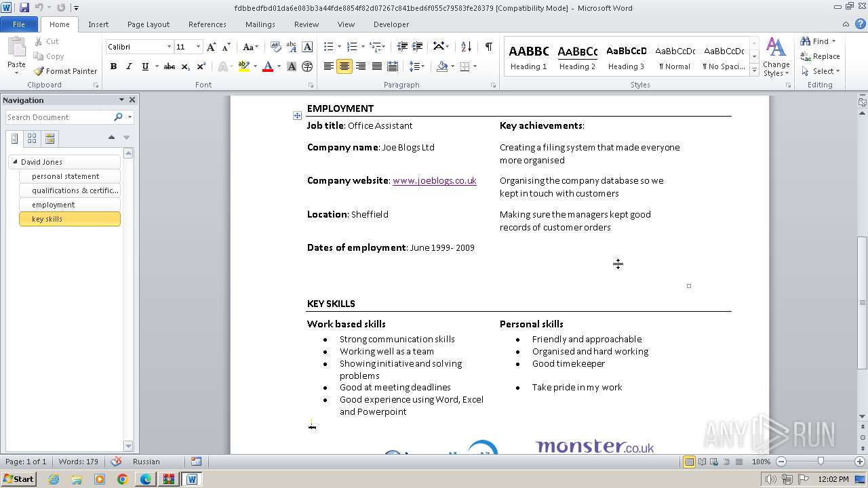This screenshot has height=488, width=868.
Task: Click the Change Styles button
Action: (776, 57)
